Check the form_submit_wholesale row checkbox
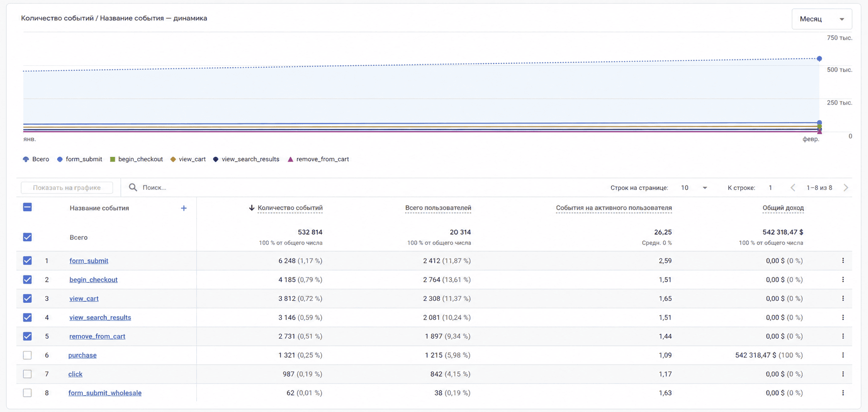The height and width of the screenshot is (412, 868). pos(27,393)
